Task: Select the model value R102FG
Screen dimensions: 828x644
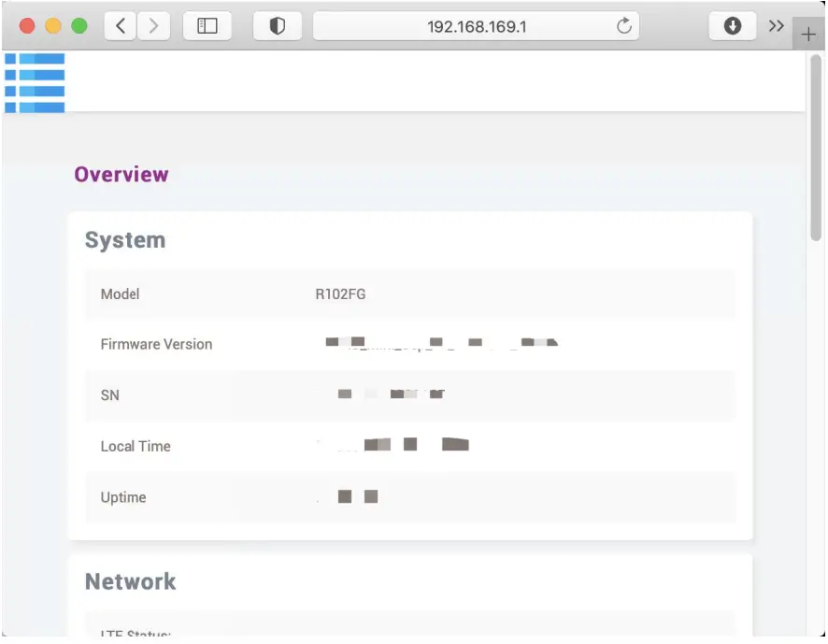Action: pos(340,294)
